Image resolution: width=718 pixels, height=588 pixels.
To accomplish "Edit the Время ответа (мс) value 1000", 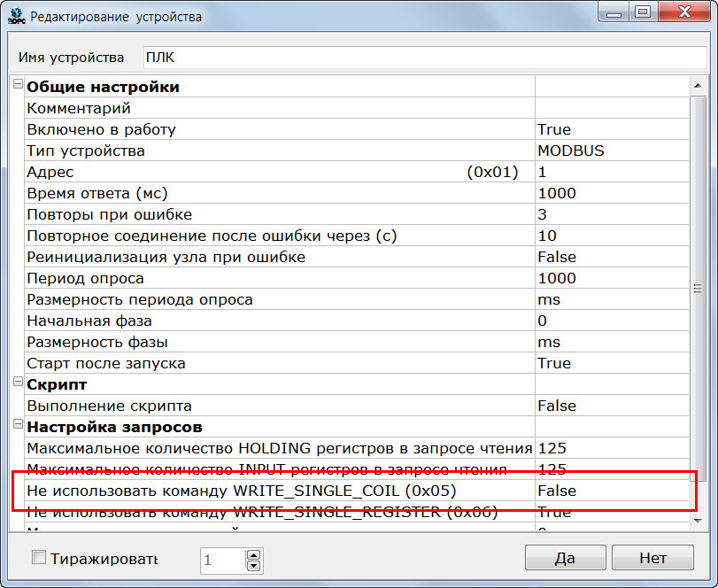I will pyautogui.click(x=611, y=193).
